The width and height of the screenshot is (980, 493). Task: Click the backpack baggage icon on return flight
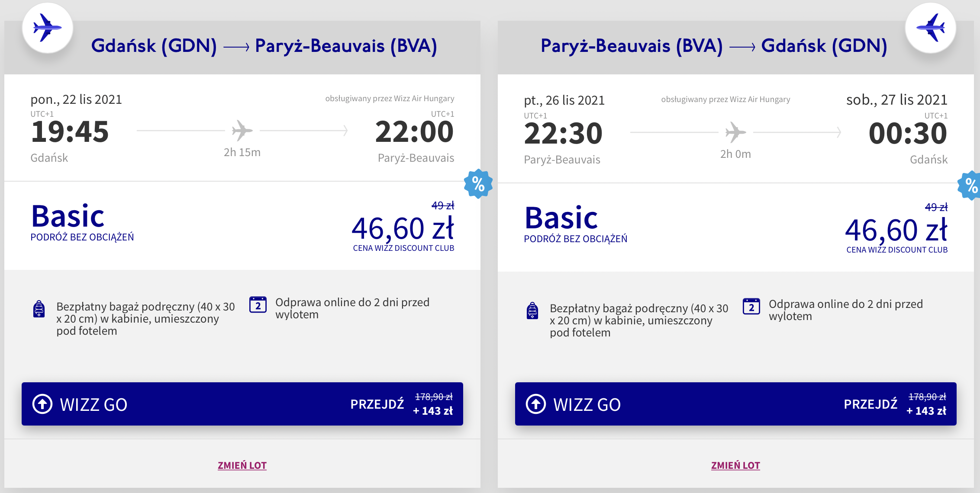532,311
